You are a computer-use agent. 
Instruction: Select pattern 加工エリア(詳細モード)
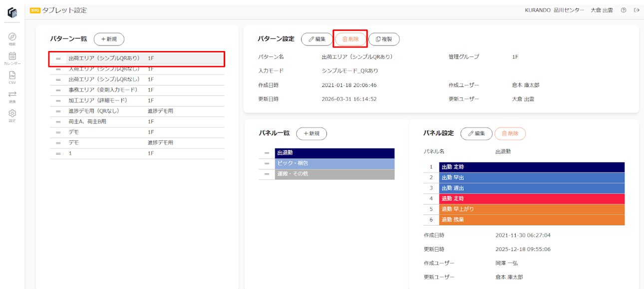click(137, 100)
